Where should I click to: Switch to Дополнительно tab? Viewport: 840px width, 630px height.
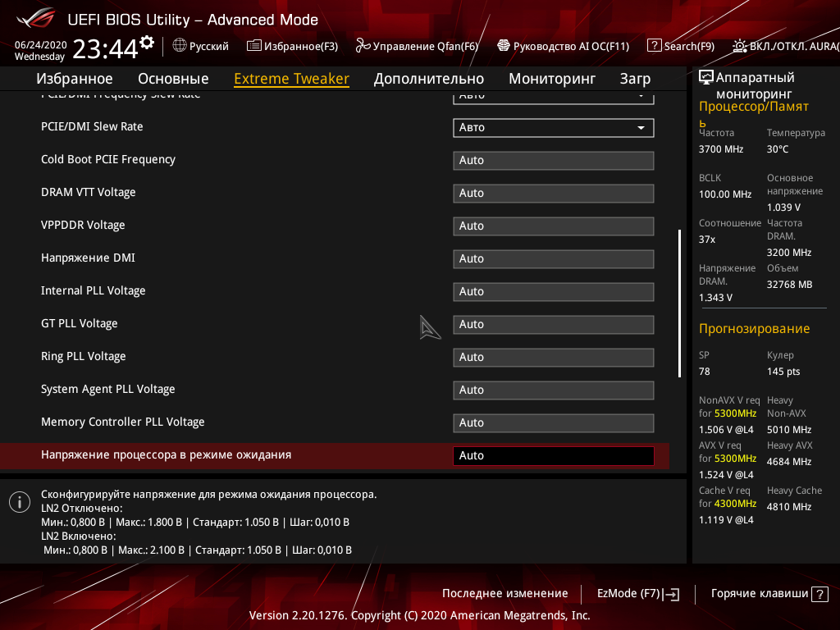[x=428, y=79]
